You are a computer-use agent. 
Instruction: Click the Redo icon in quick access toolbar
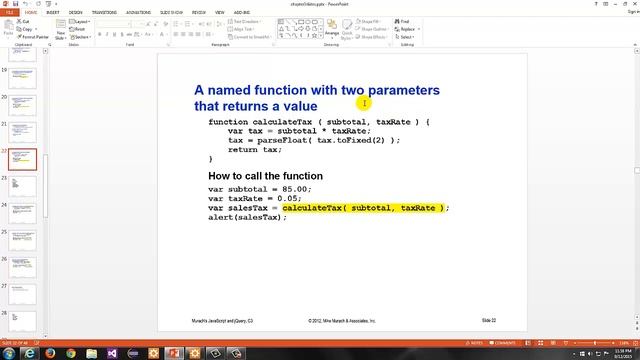point(38,4)
